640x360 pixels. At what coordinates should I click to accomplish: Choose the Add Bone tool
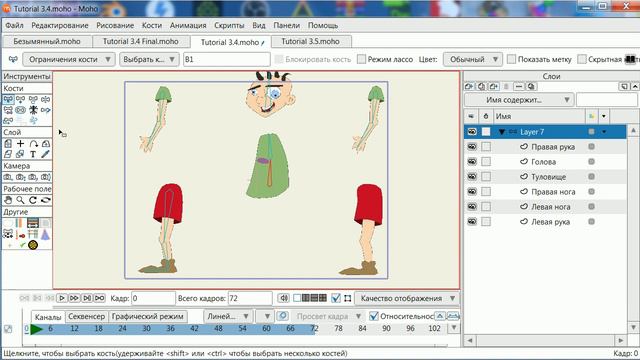(33, 99)
